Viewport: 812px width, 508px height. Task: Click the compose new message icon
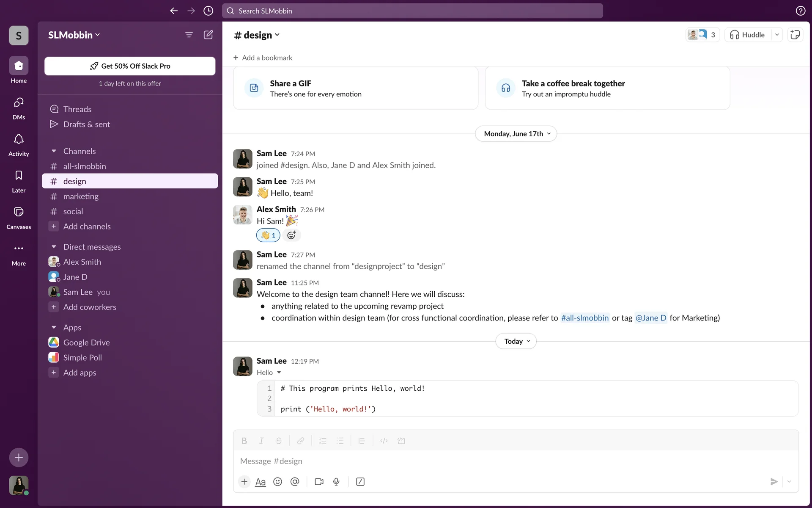pyautogui.click(x=208, y=35)
